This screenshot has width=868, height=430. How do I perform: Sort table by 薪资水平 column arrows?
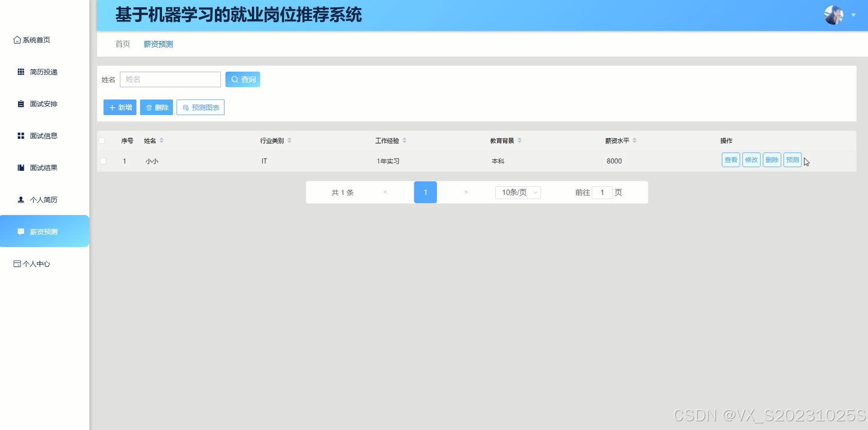(634, 140)
